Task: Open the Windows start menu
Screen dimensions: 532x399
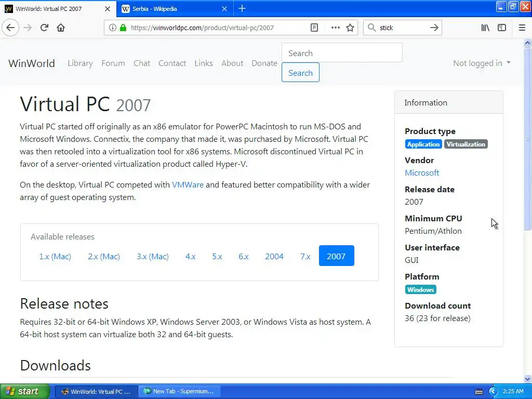Action: 24,391
